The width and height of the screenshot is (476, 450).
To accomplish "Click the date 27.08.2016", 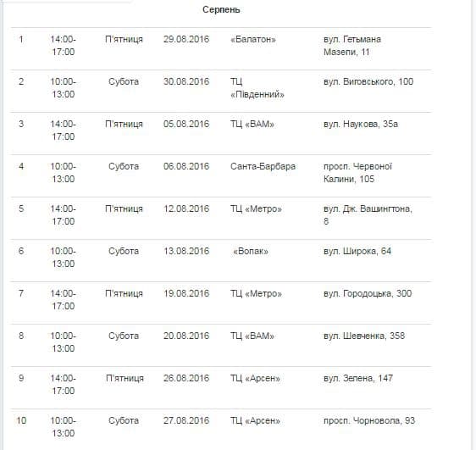I will tap(186, 420).
